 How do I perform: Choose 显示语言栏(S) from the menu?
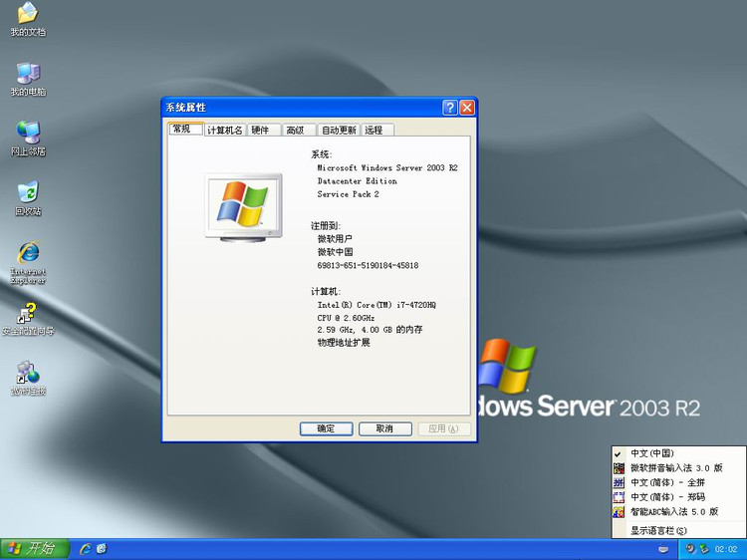[678, 530]
